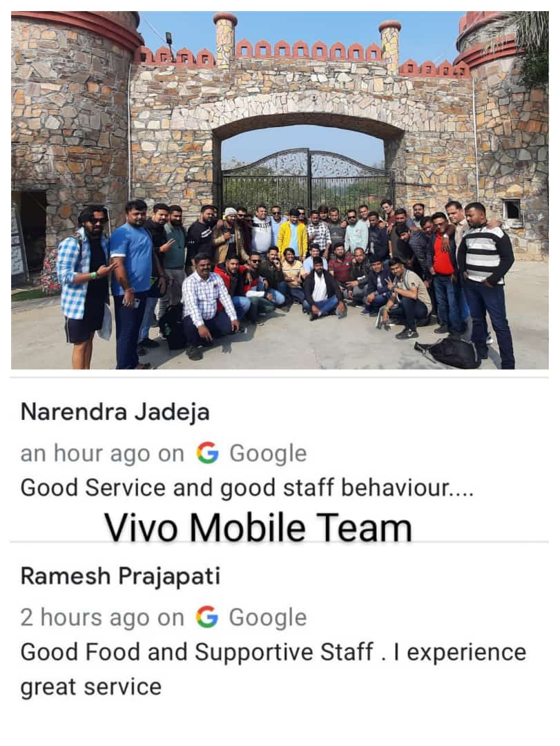Click the black backpack on the ground
The image size is (560, 746).
click(450, 352)
